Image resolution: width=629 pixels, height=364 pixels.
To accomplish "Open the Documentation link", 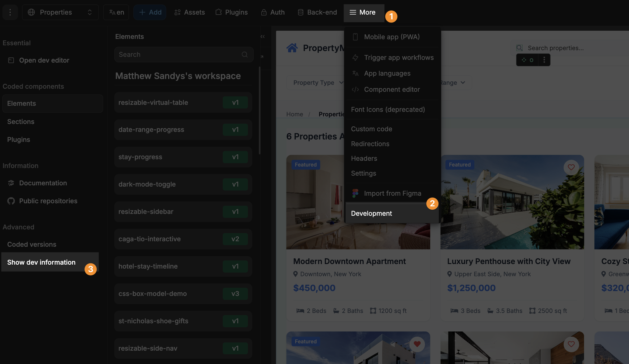I will 43,183.
